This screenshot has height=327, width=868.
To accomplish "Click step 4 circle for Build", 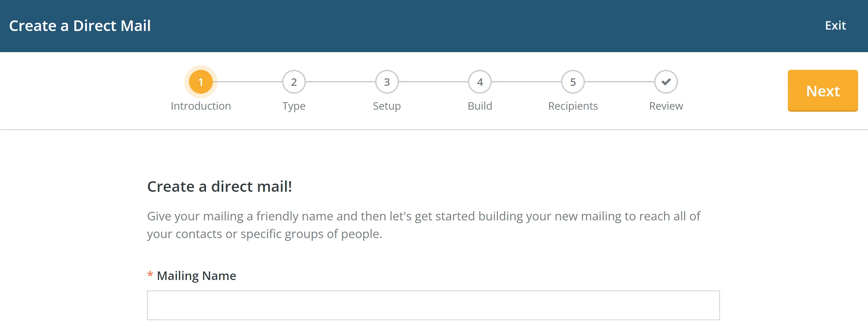I will tap(480, 81).
